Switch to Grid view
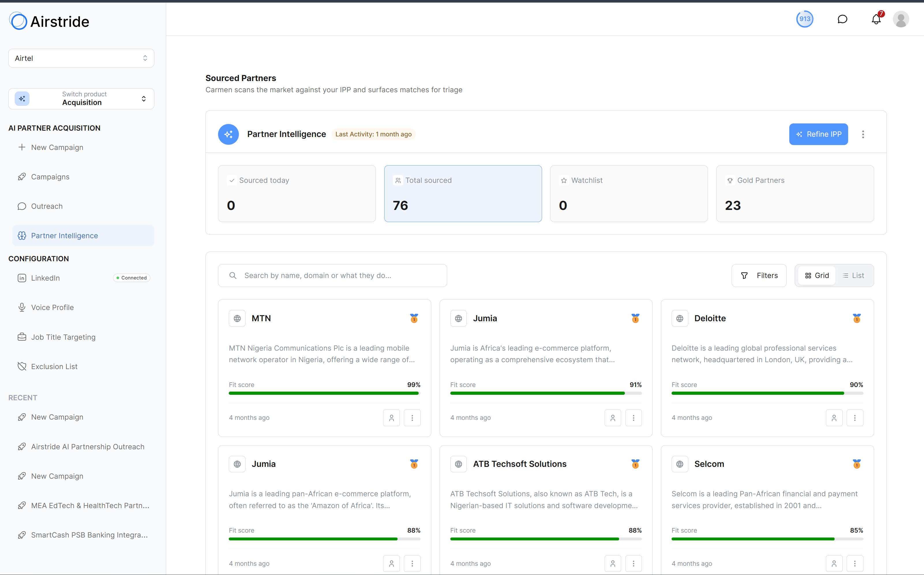This screenshot has width=924, height=575. pyautogui.click(x=817, y=275)
